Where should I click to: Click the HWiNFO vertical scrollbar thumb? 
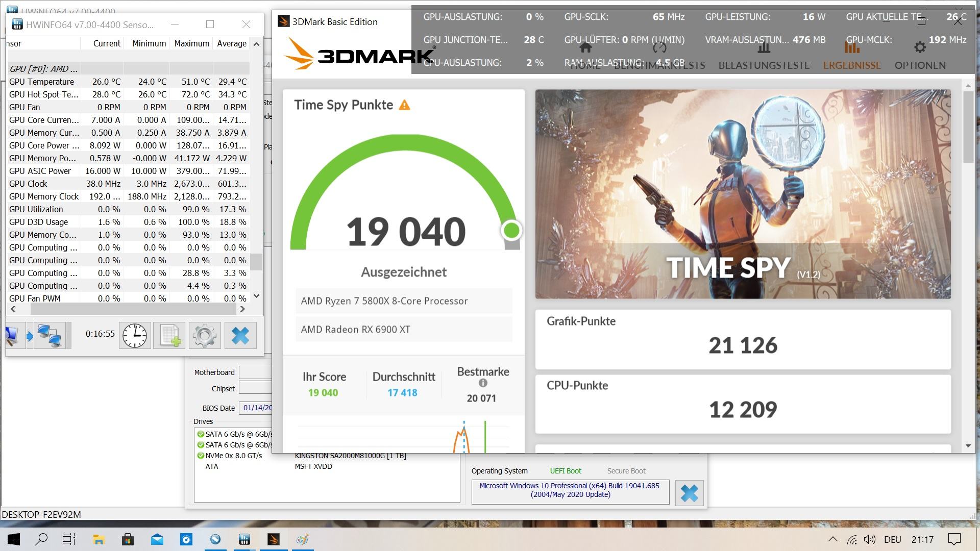pyautogui.click(x=256, y=262)
